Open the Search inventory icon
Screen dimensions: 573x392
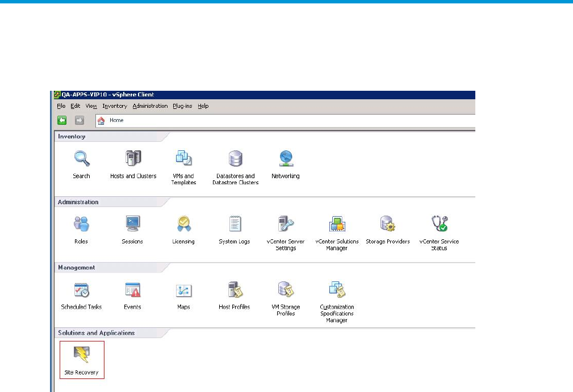[81, 159]
